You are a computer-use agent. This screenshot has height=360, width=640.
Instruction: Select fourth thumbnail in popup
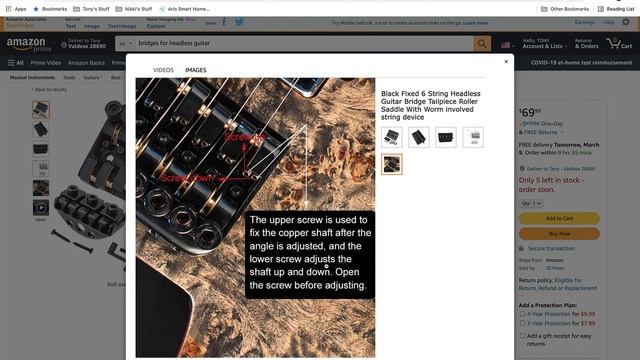click(x=473, y=137)
